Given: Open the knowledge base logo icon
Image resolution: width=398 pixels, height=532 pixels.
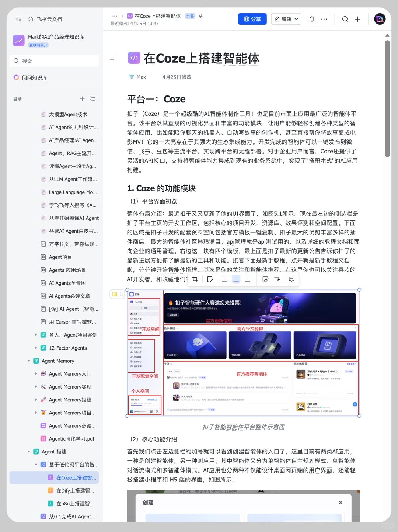Looking at the screenshot, I should (19, 41).
